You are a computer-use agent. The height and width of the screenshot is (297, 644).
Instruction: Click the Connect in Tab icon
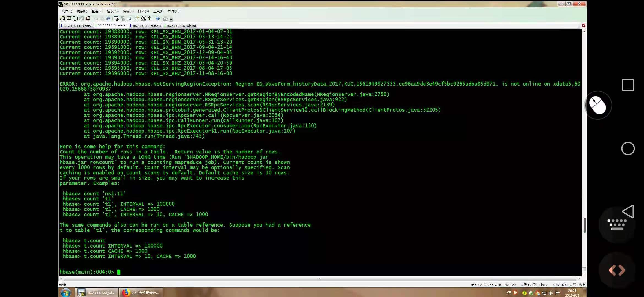pyautogui.click(x=75, y=18)
